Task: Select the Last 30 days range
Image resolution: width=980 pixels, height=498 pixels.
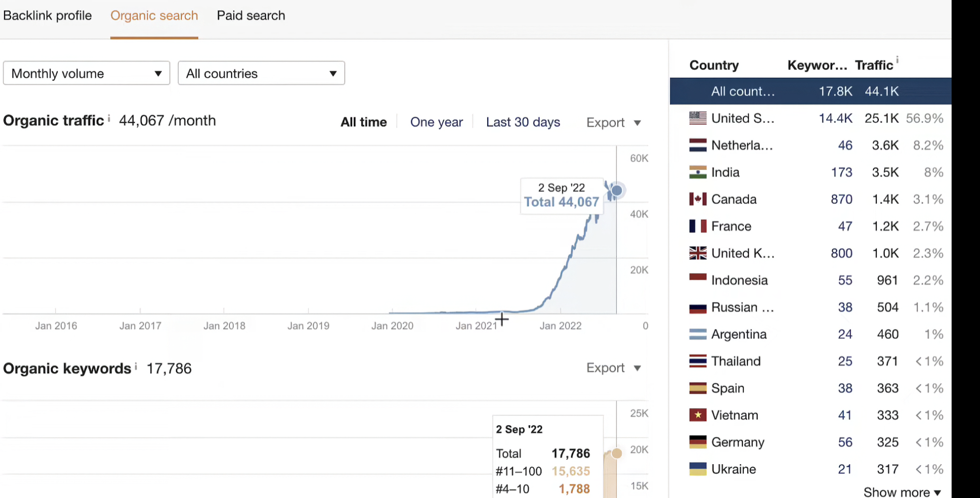Action: [x=523, y=122]
